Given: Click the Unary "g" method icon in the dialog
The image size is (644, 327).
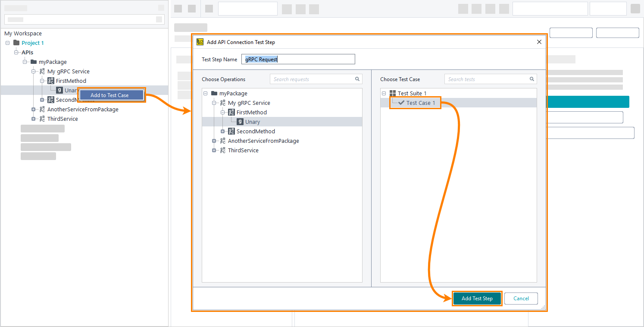Looking at the screenshot, I should (x=240, y=122).
